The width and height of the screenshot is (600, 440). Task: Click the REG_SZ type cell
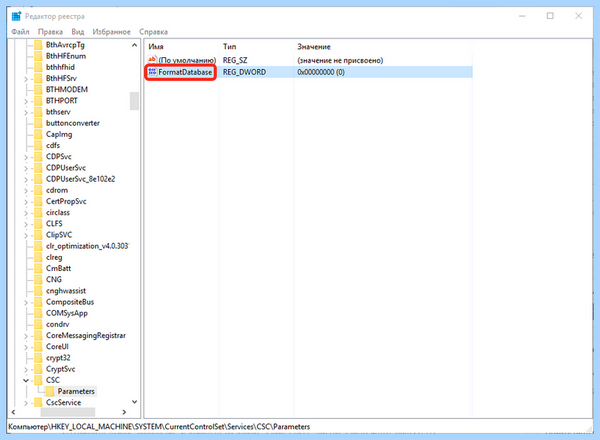click(235, 60)
